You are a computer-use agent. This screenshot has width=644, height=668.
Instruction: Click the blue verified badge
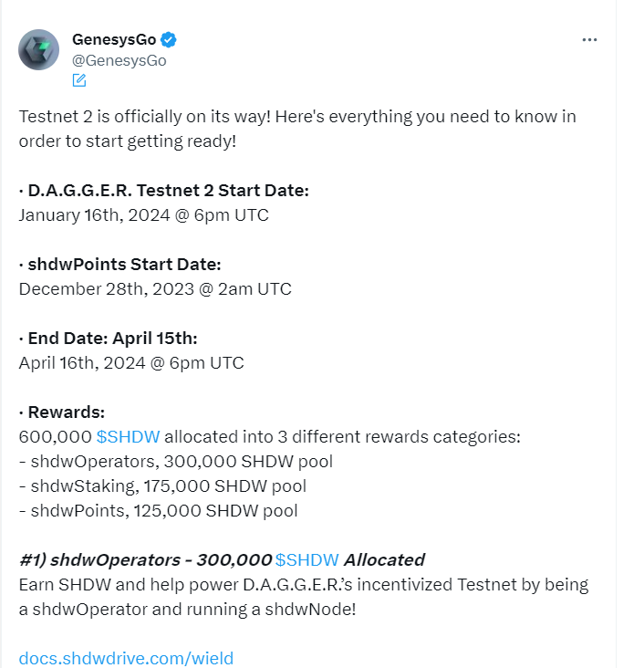pyautogui.click(x=169, y=40)
